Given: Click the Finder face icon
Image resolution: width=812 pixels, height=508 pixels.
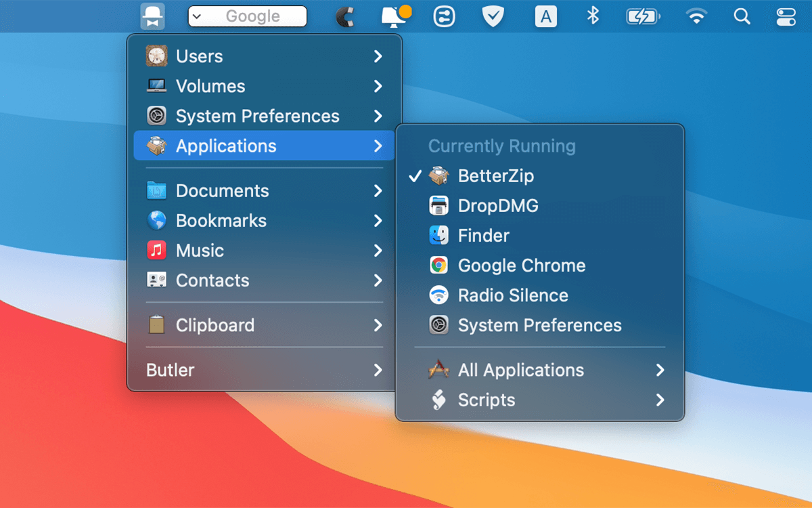Looking at the screenshot, I should [x=438, y=235].
